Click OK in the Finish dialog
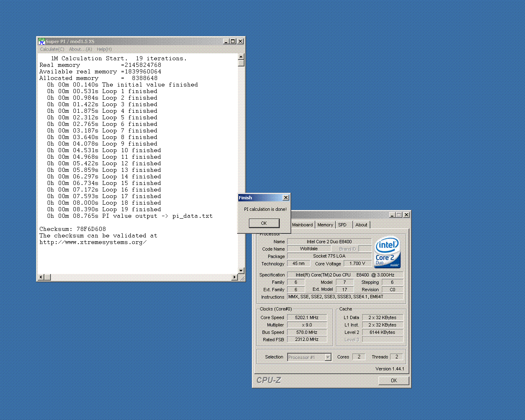 pyautogui.click(x=264, y=223)
